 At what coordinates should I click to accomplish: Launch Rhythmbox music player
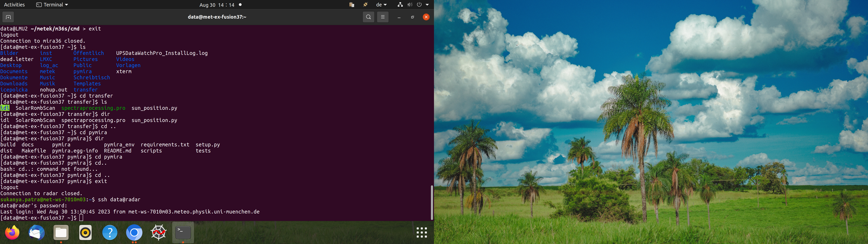coord(86,232)
